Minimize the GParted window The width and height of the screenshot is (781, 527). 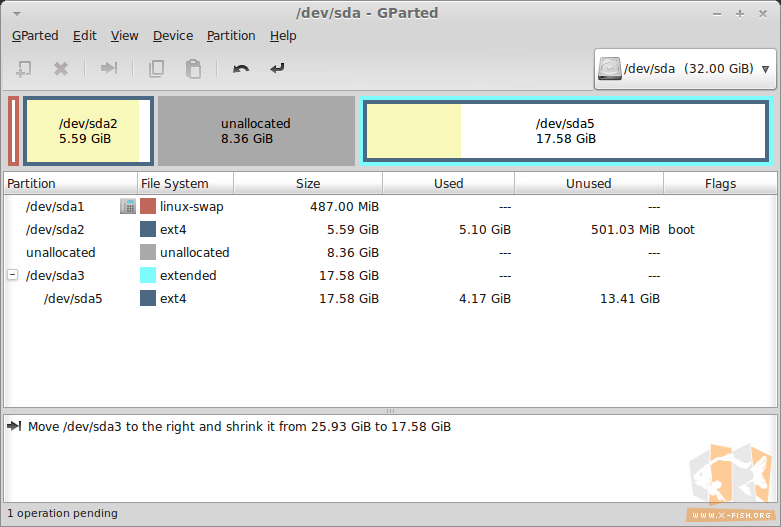(717, 14)
